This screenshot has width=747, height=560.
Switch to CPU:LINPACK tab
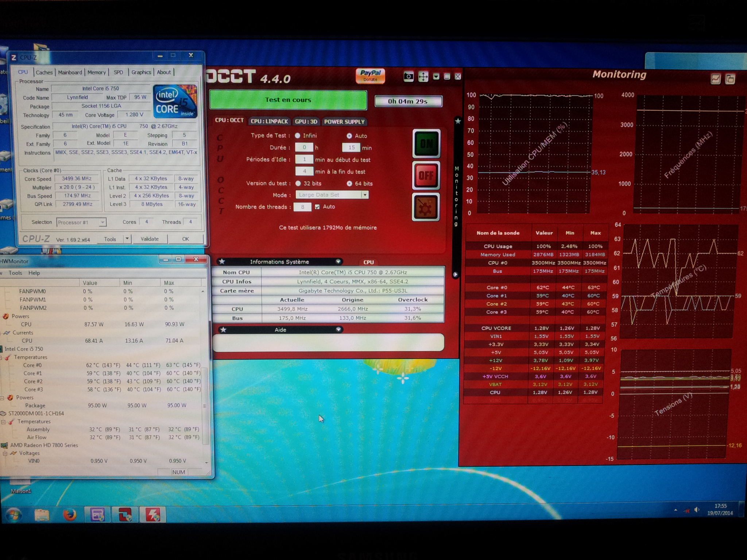point(269,121)
